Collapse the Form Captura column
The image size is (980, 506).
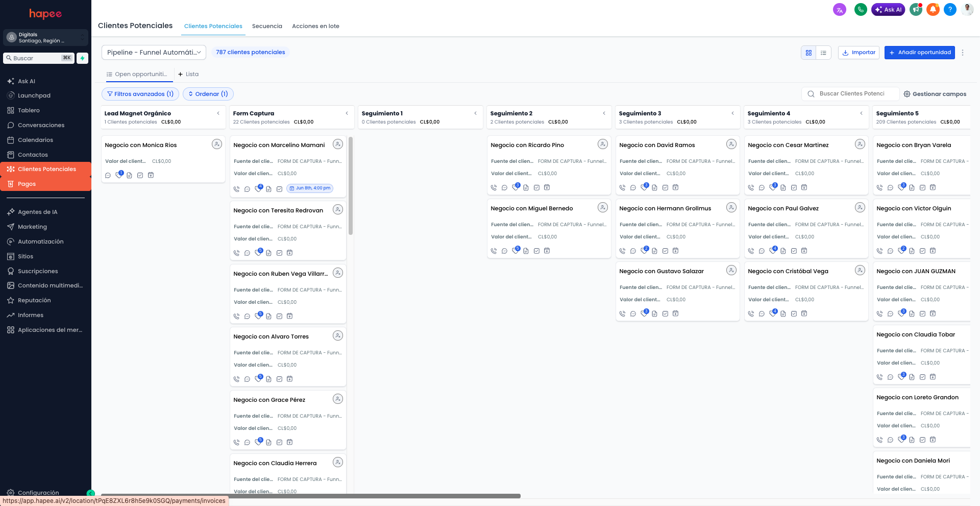point(347,113)
